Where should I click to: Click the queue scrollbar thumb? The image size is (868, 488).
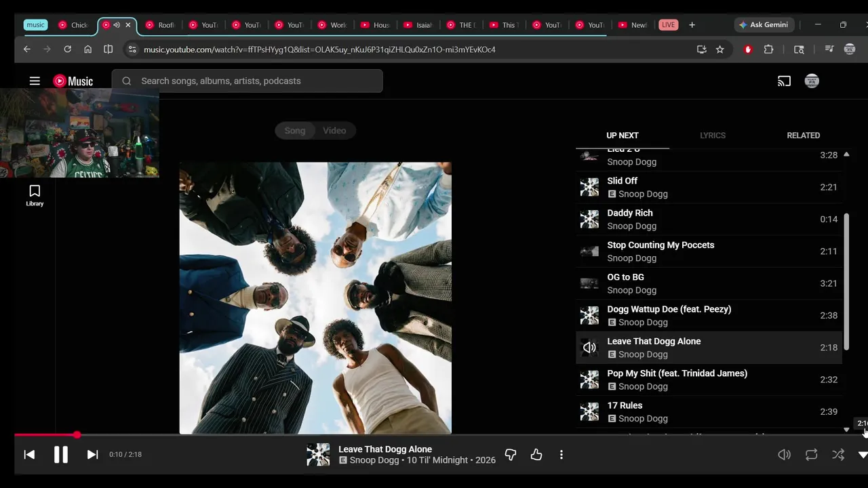pyautogui.click(x=846, y=281)
